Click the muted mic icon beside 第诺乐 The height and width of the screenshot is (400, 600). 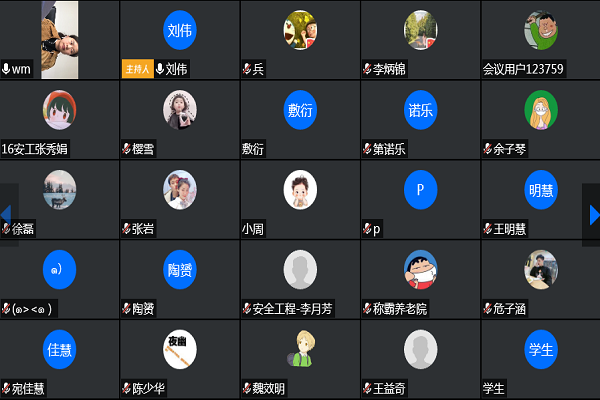pos(367,149)
